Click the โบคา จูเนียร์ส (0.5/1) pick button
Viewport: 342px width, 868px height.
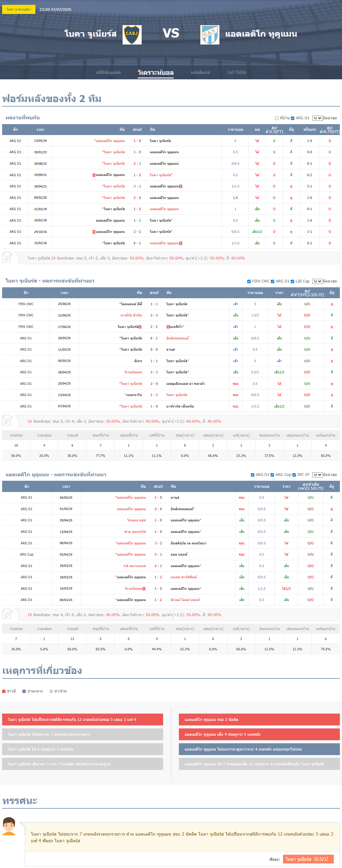coord(308,859)
